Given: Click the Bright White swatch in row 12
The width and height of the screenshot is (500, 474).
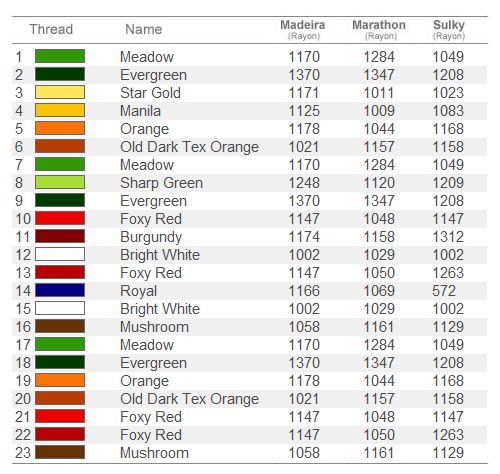Looking at the screenshot, I should 60,254.
